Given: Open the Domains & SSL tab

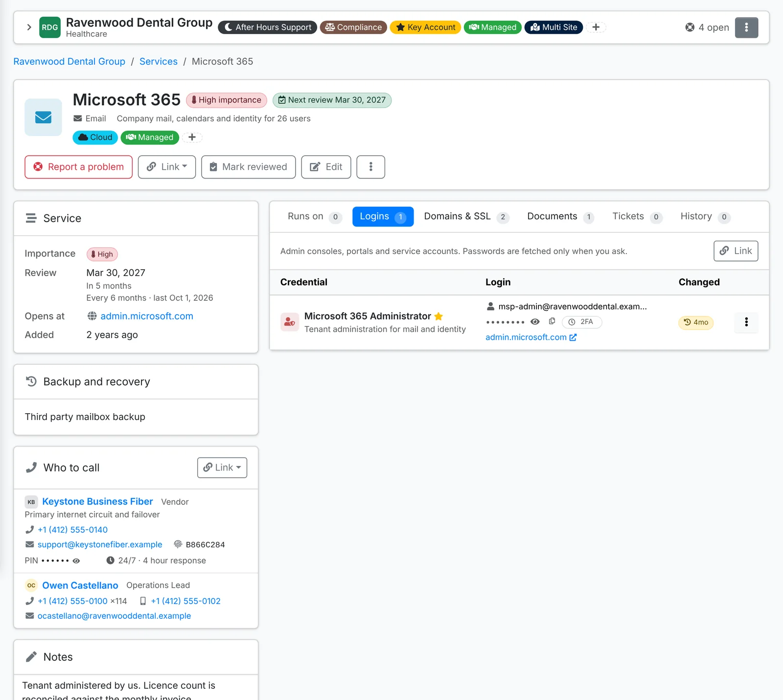Looking at the screenshot, I should (x=466, y=216).
